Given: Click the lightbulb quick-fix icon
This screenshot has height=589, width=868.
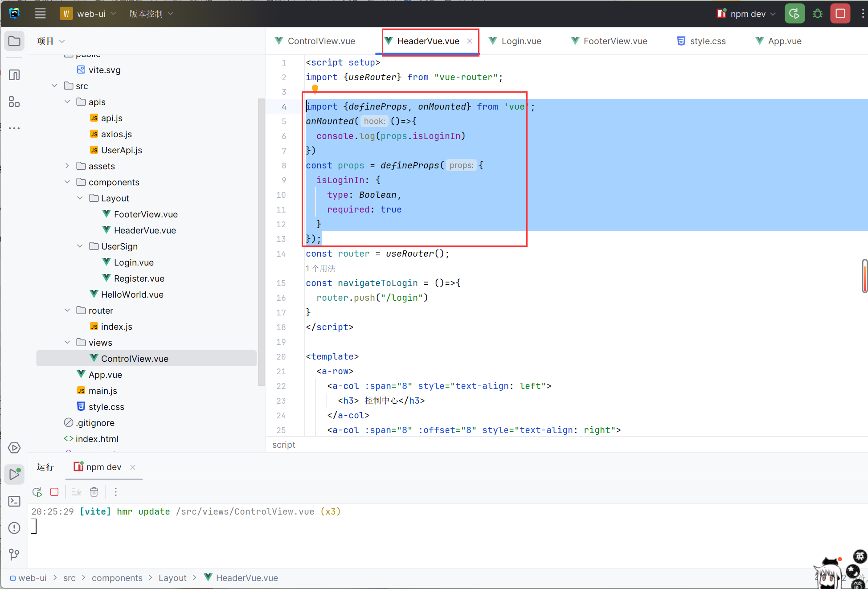Looking at the screenshot, I should (x=315, y=89).
